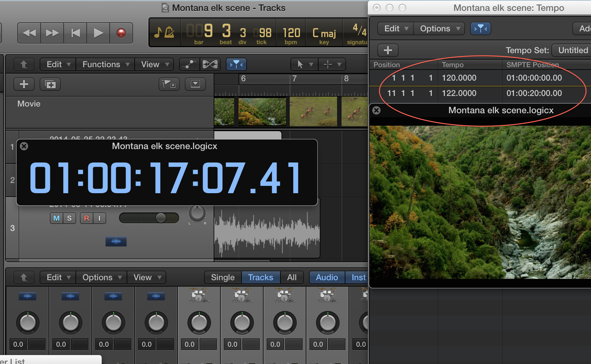The image size is (591, 364).
Task: Open the crosshair command-click tool menu
Action: pyautogui.click(x=332, y=64)
